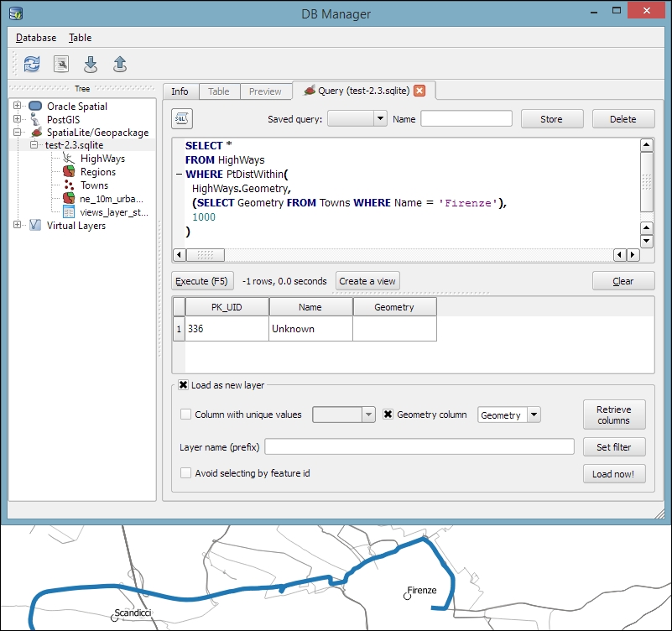Open the Database menu
This screenshot has width=672, height=631.
(34, 38)
